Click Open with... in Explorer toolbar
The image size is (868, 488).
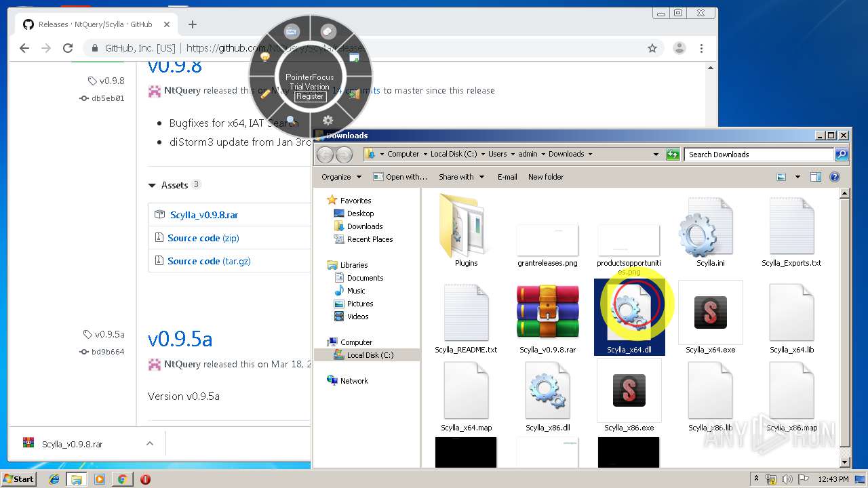click(x=400, y=177)
